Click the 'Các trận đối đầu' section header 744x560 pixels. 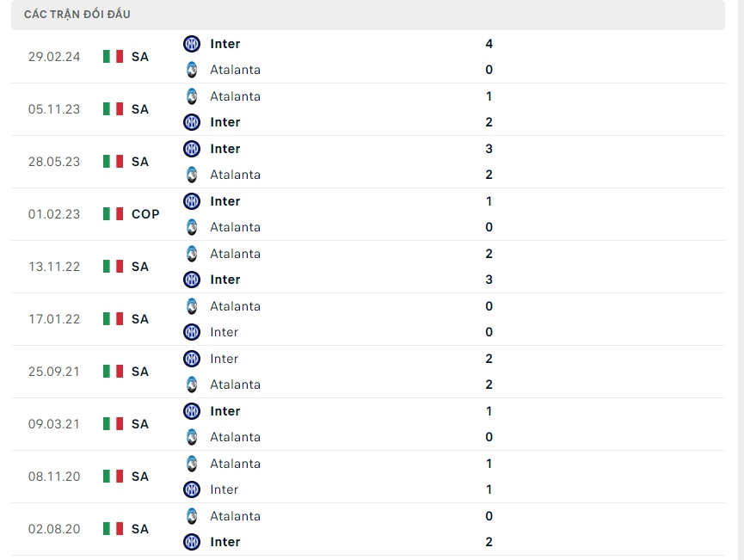pyautogui.click(x=77, y=15)
